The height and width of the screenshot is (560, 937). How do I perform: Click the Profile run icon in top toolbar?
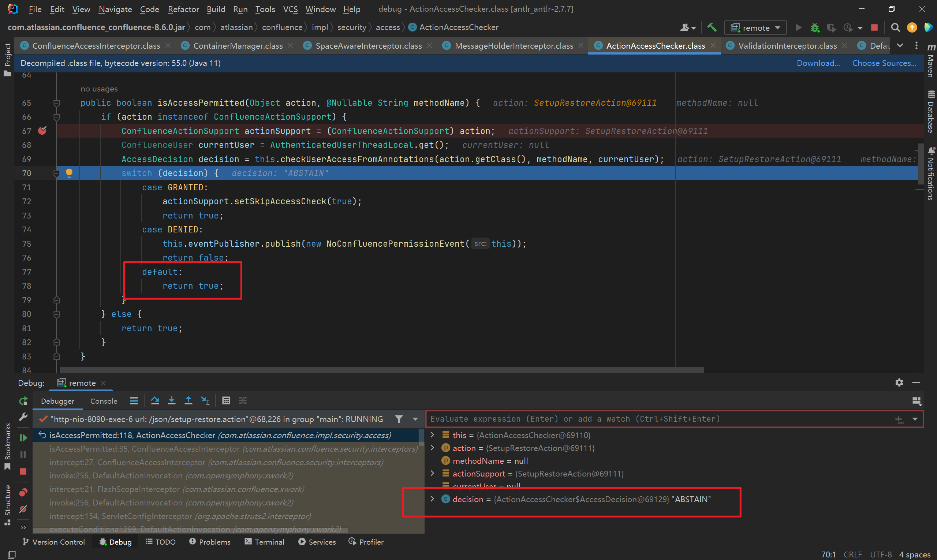click(848, 27)
